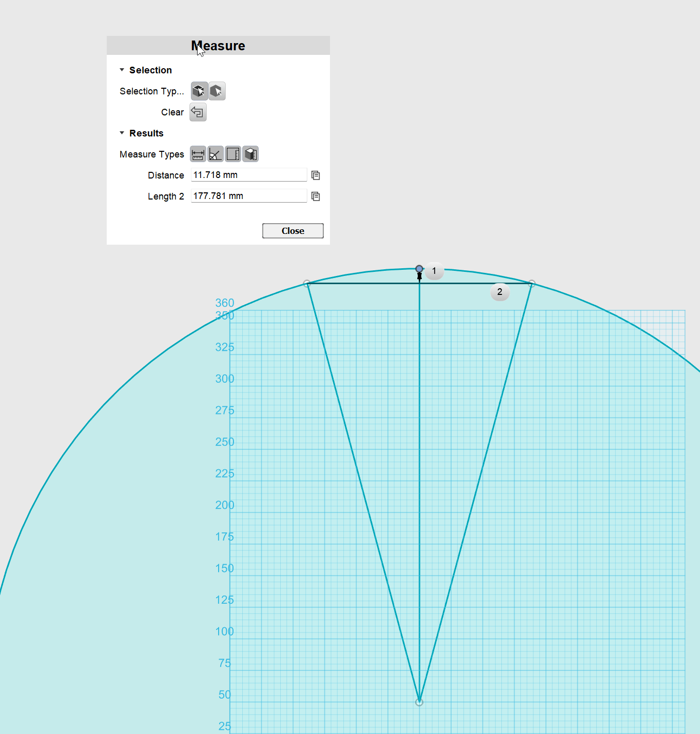This screenshot has height=734, width=700.
Task: Choose the volume measure type icon
Action: (250, 154)
